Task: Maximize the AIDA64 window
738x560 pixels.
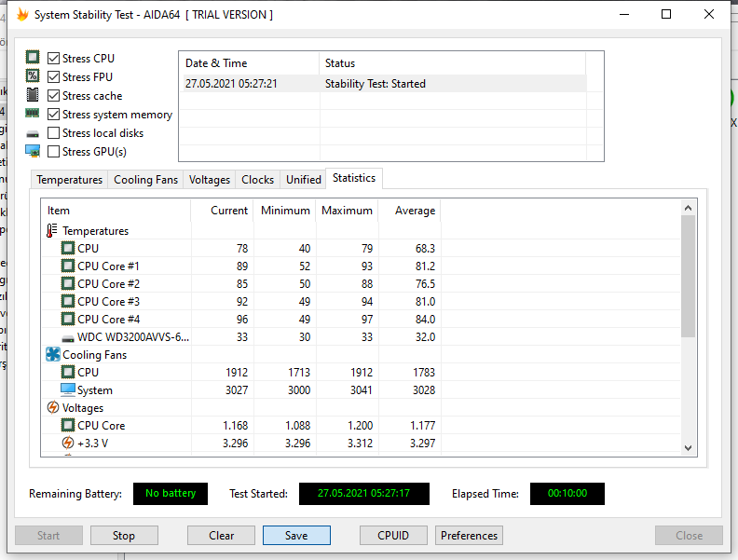Action: [666, 14]
